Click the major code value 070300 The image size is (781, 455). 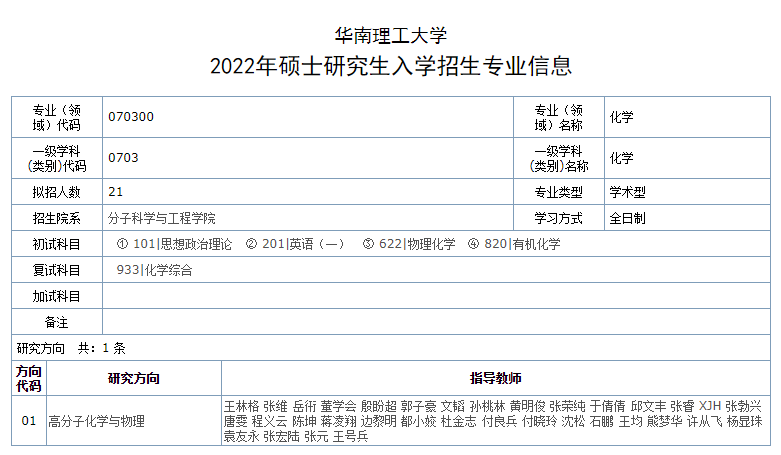click(x=131, y=117)
